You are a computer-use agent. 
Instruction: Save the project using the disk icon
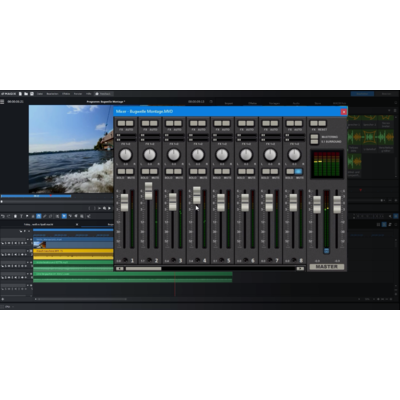coord(32,94)
